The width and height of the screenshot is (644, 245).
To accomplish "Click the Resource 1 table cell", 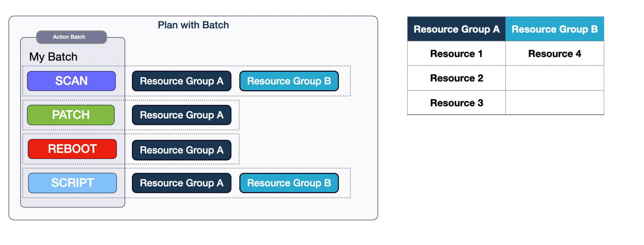I will point(457,54).
